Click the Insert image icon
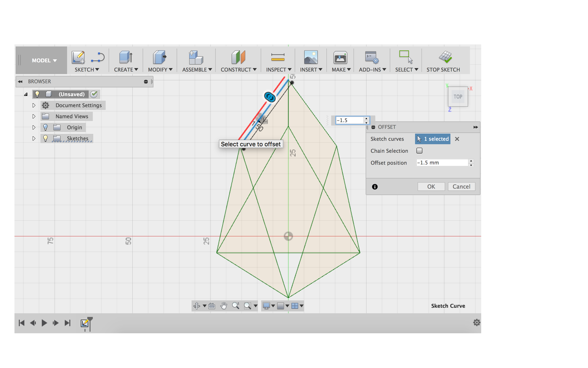Image resolution: width=588 pixels, height=368 pixels. [311, 57]
